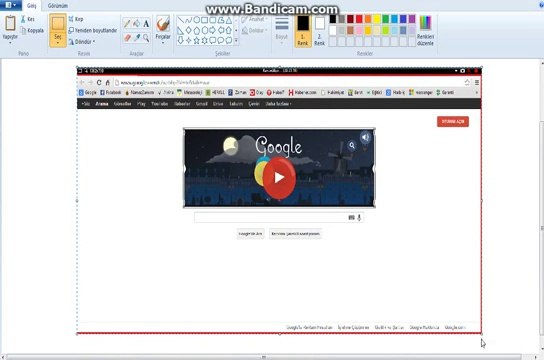Click the Google search box on canvas
544x360 pixels.
tap(279, 217)
